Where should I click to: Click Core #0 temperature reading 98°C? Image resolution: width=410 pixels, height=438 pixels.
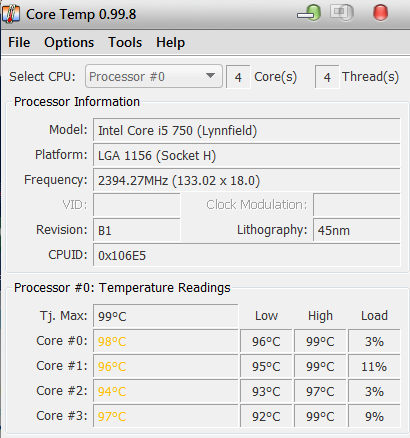pos(166,341)
